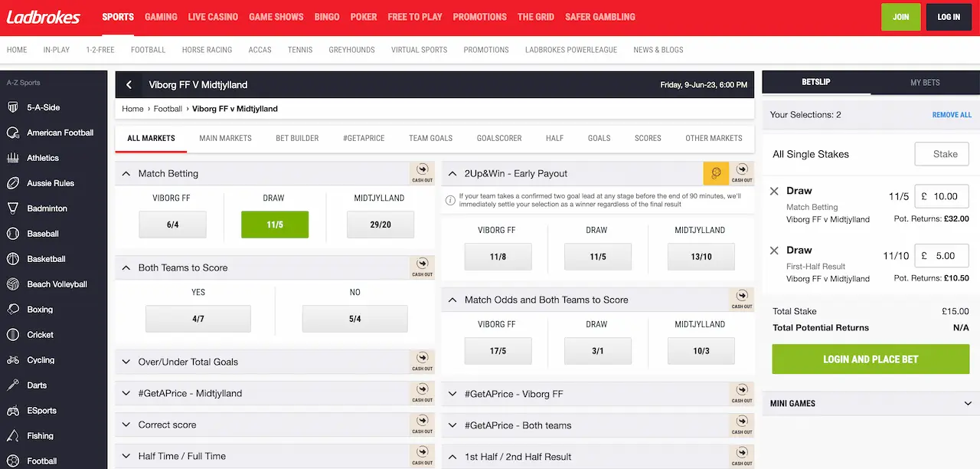Open the Basketball icon
This screenshot has height=469, width=980.
pyautogui.click(x=13, y=259)
